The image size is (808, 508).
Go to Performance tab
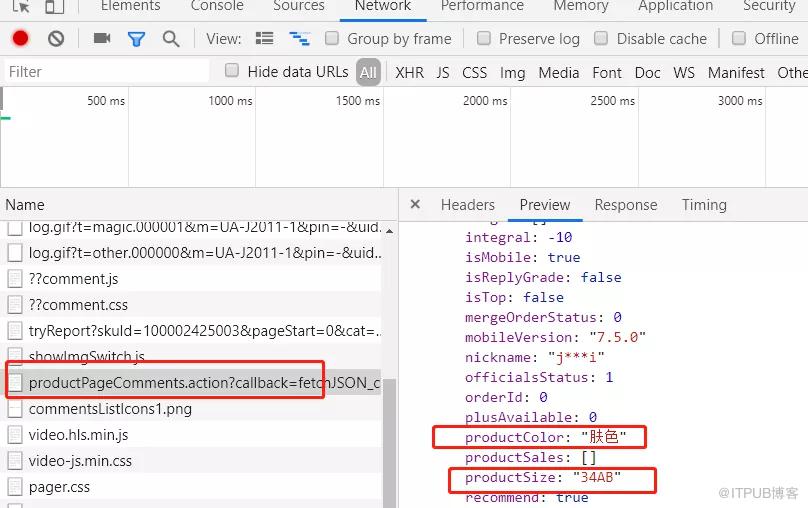tap(482, 6)
